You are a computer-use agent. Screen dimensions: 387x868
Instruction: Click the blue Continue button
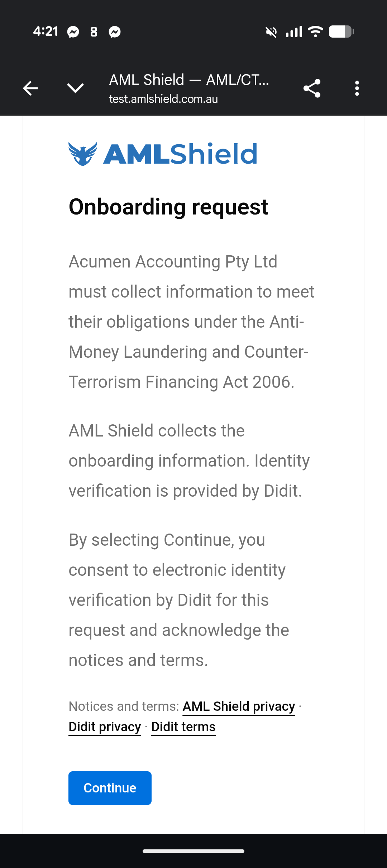point(110,788)
